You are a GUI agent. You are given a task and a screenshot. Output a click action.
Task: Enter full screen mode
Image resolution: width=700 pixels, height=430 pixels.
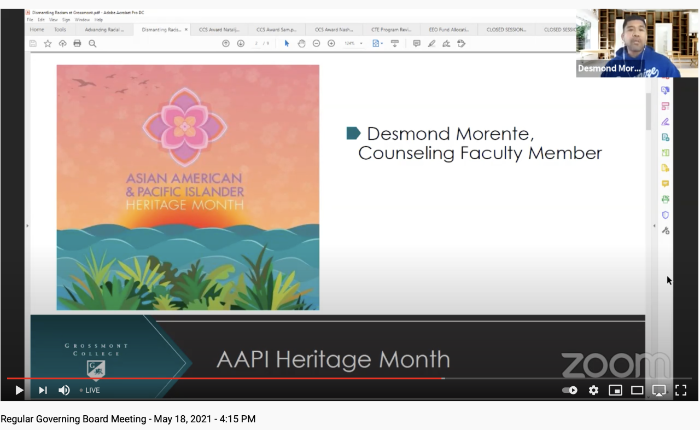[x=681, y=390]
